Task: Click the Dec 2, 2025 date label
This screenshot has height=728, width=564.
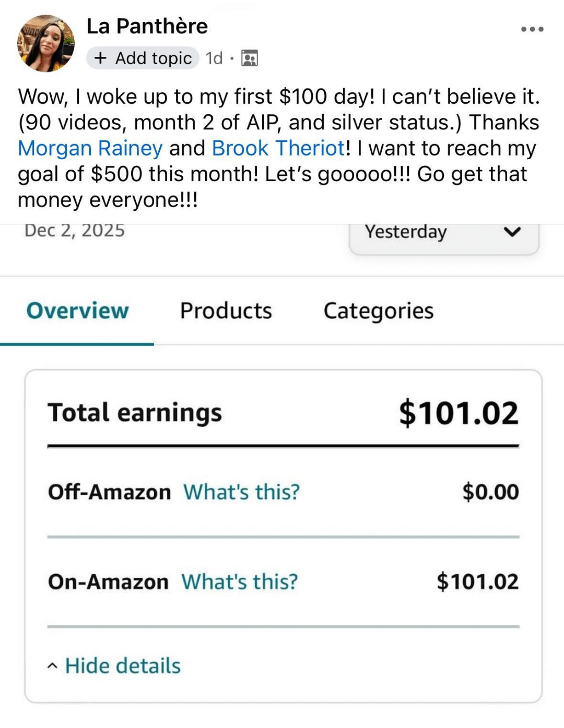Action: [x=75, y=231]
